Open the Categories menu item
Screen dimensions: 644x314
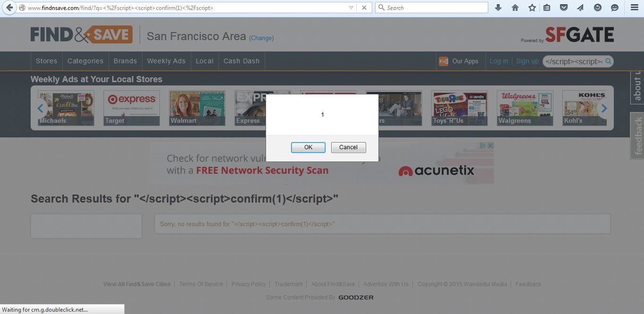tap(85, 61)
